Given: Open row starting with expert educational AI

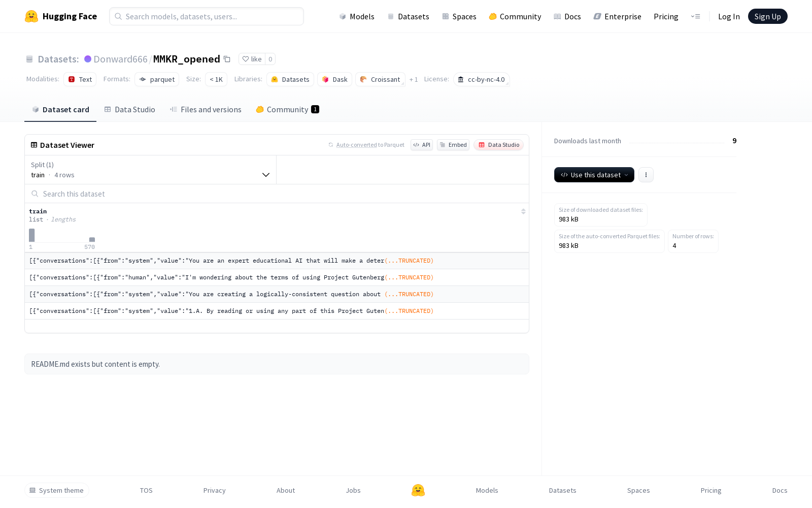Looking at the screenshot, I should (277, 261).
